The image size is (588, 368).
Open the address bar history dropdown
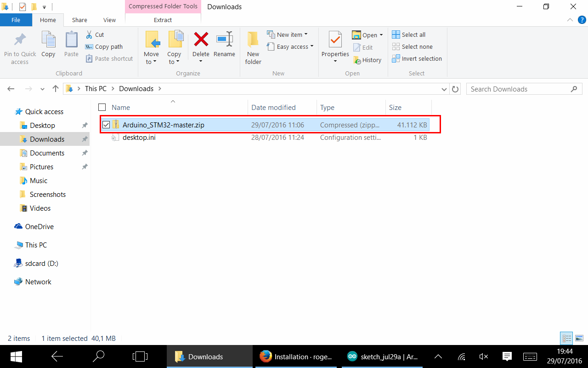tap(444, 89)
